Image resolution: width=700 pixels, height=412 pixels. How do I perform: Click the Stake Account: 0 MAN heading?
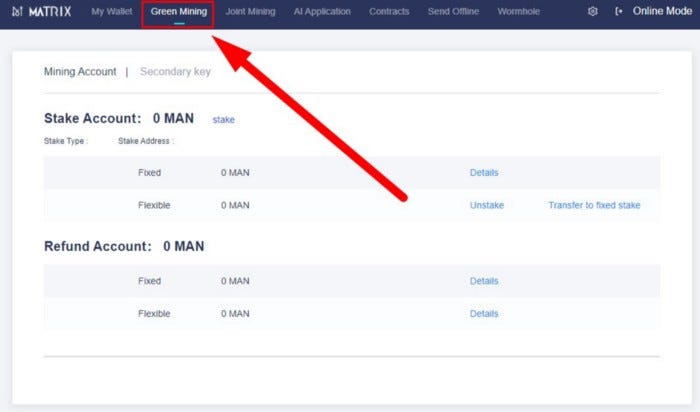tap(119, 118)
